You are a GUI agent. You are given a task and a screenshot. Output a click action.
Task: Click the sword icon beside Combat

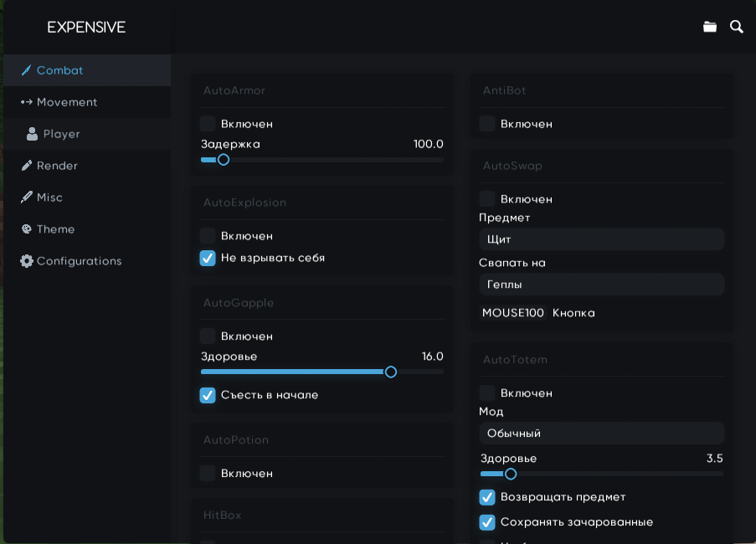(27, 70)
